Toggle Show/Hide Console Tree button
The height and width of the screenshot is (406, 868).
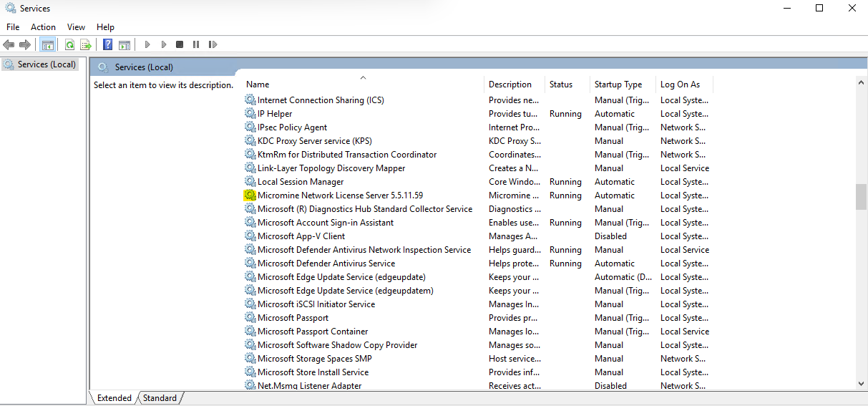[47, 44]
